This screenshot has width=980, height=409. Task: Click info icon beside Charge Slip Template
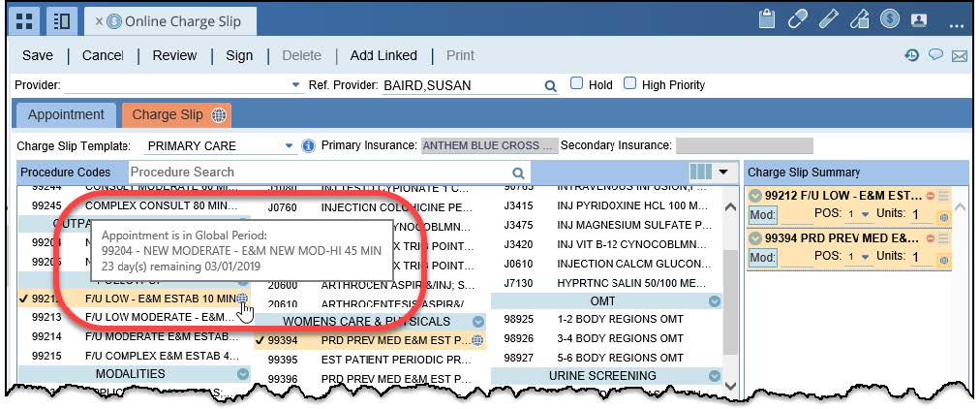[308, 145]
